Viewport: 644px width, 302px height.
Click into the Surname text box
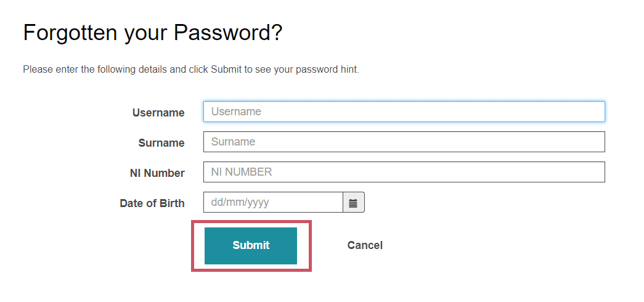(404, 142)
